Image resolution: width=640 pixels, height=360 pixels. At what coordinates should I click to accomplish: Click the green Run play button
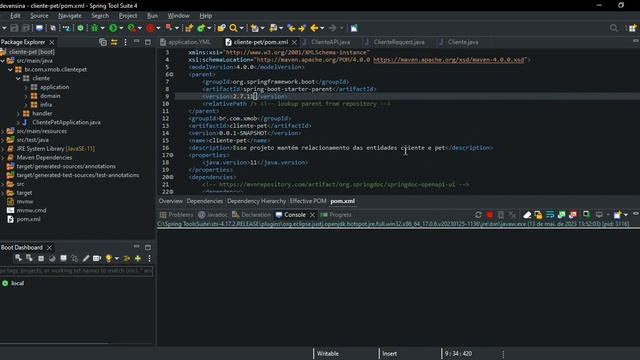point(113,28)
